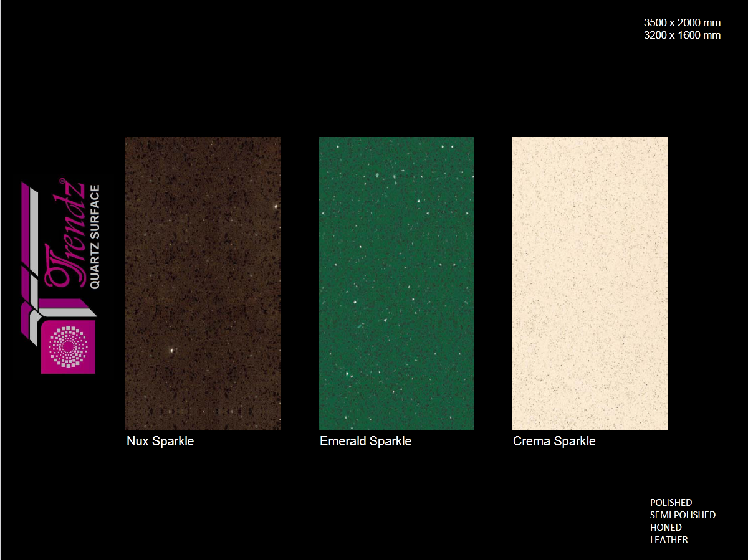Select the QUARTZ SURFACE vertical text
Viewport: 748px width, 560px height.
pos(95,237)
